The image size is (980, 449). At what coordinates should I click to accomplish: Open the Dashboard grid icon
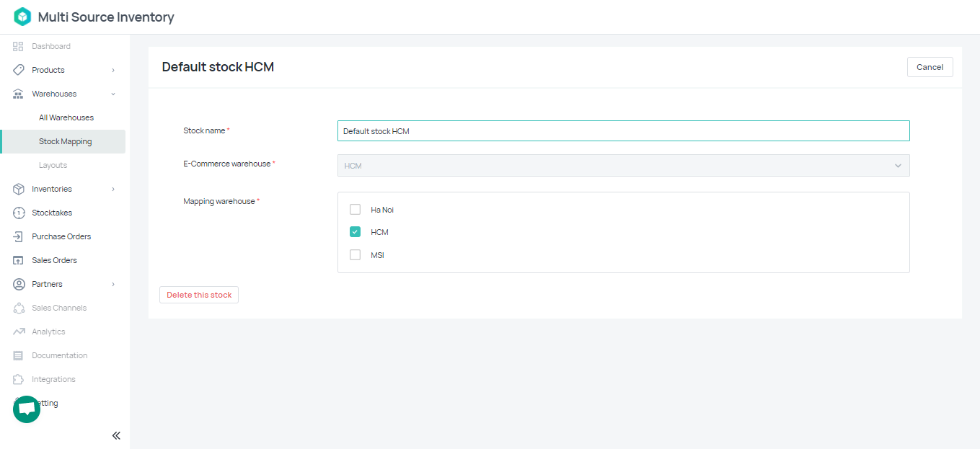pyautogui.click(x=19, y=46)
